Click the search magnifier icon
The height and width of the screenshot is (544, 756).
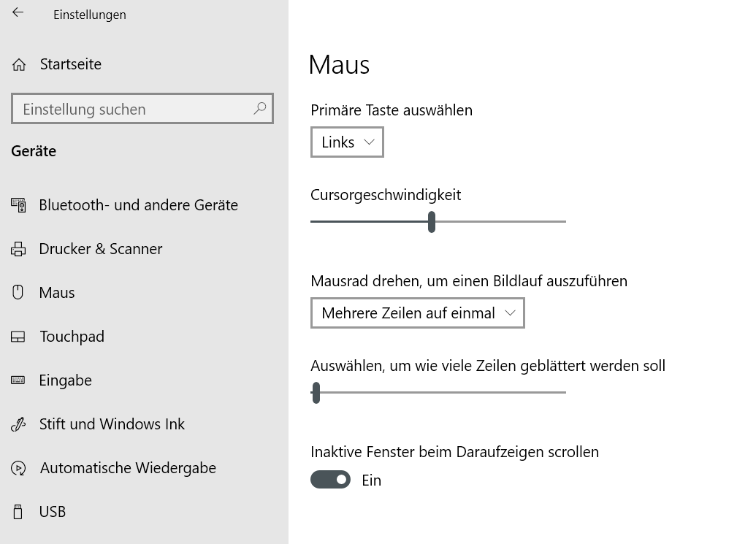(x=260, y=109)
